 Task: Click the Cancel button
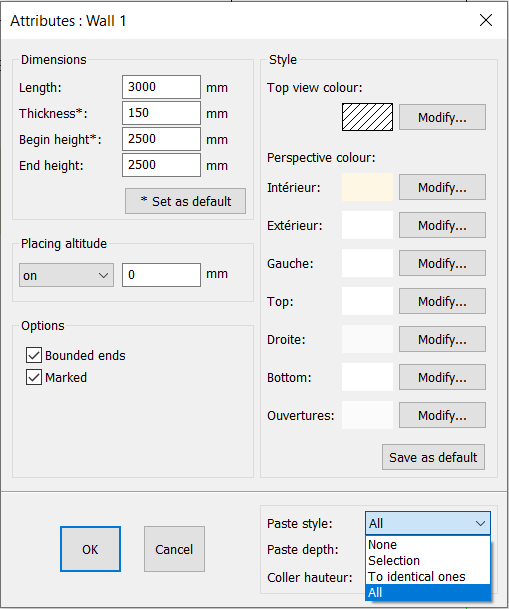(x=174, y=549)
